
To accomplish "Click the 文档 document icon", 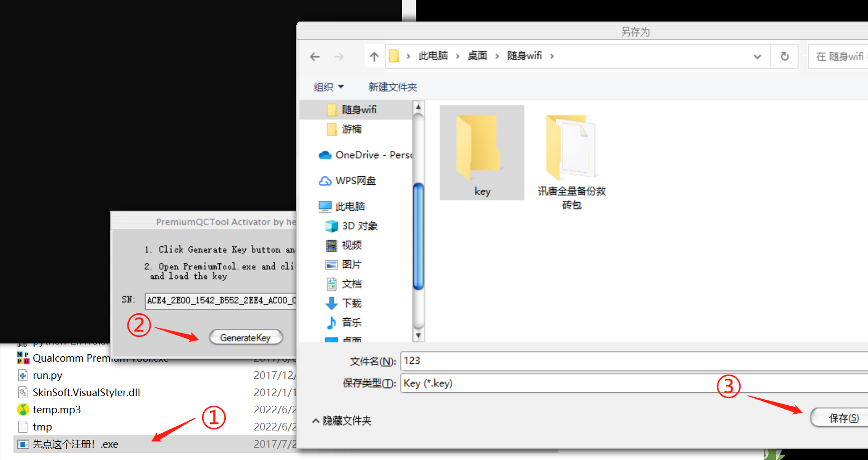I will 332,284.
